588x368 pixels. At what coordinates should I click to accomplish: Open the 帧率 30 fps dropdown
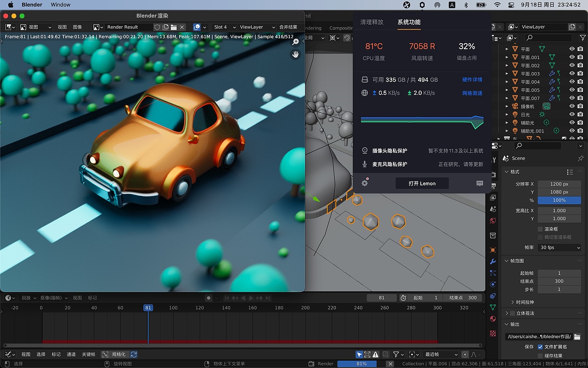[559, 247]
